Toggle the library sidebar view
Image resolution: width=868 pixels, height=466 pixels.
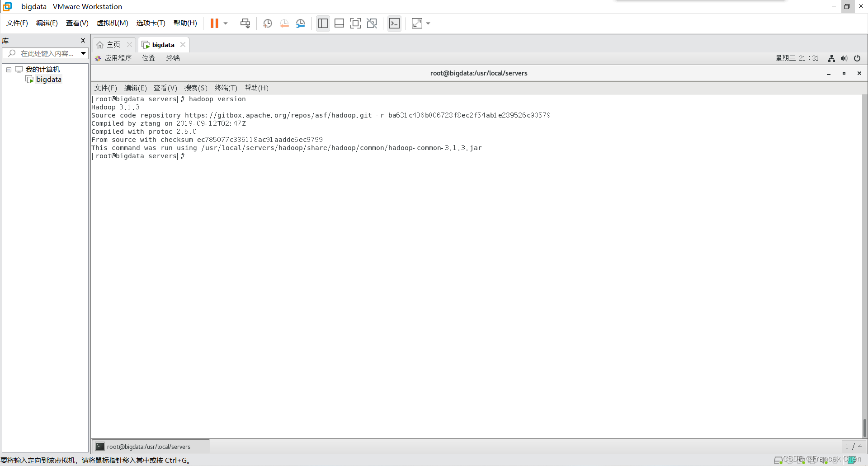323,24
